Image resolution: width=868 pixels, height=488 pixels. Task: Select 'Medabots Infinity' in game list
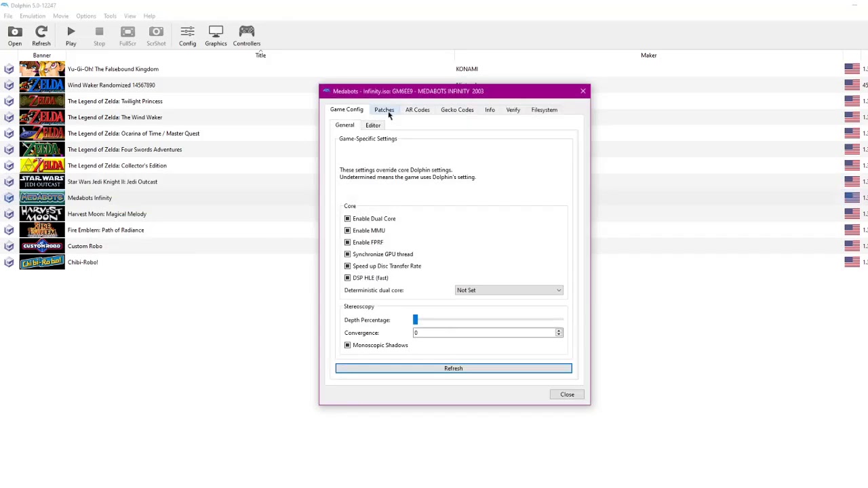point(90,198)
